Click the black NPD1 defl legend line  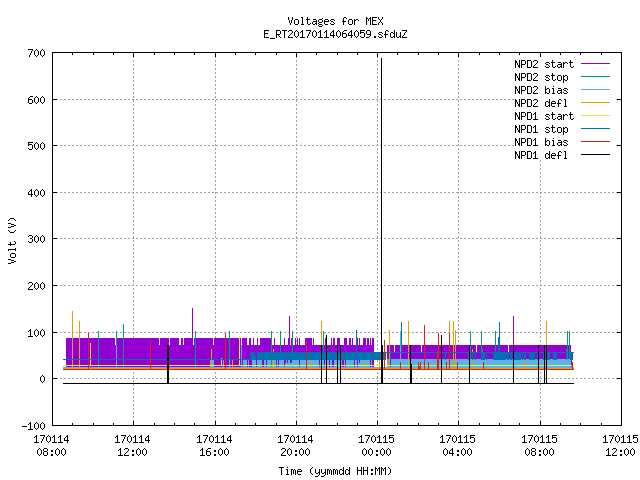596,155
